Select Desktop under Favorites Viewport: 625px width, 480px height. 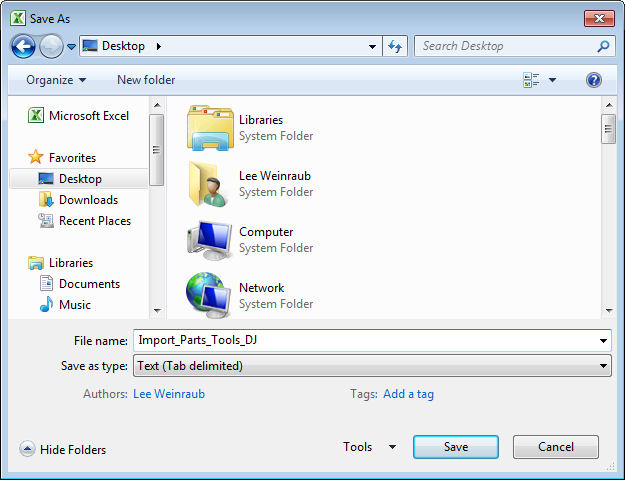79,179
